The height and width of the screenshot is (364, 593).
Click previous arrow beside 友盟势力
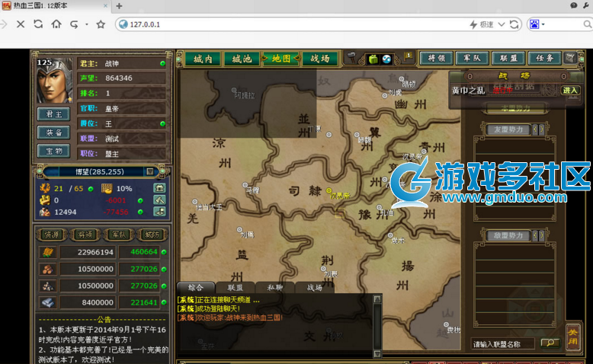tap(535, 129)
